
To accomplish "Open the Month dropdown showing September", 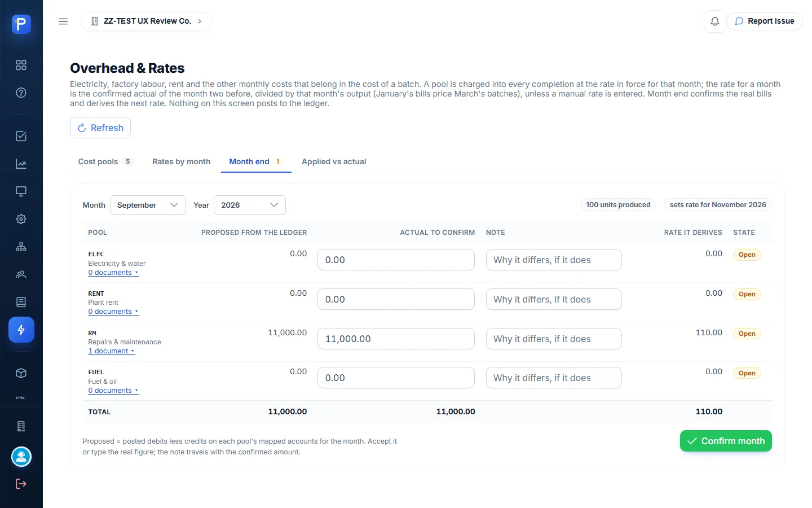I will pos(148,205).
